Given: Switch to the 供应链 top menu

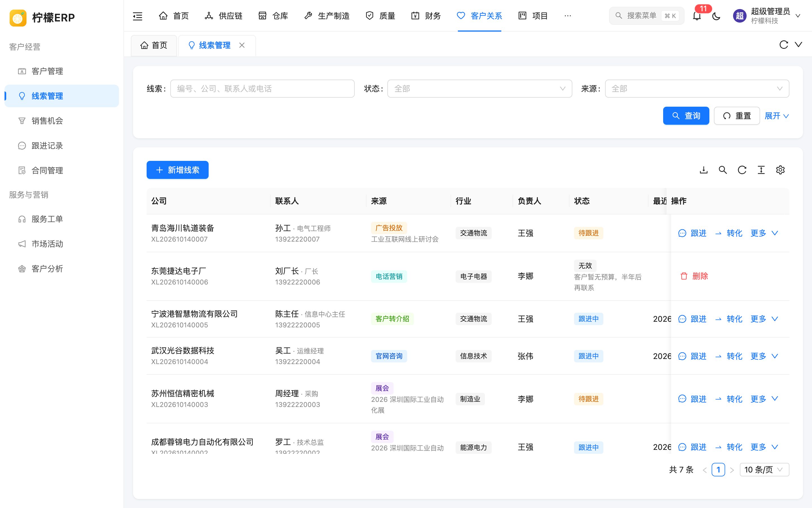Looking at the screenshot, I should click(x=224, y=16).
